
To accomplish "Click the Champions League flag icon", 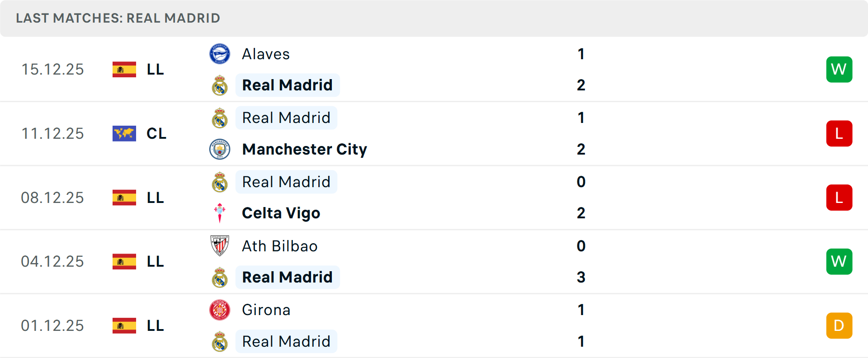I will pos(124,134).
